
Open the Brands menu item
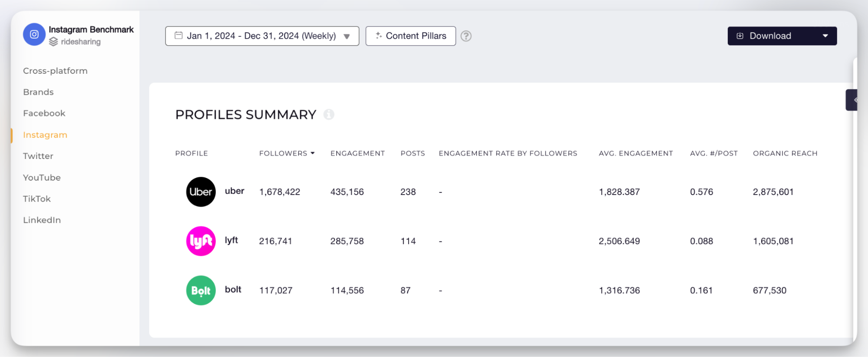tap(38, 92)
